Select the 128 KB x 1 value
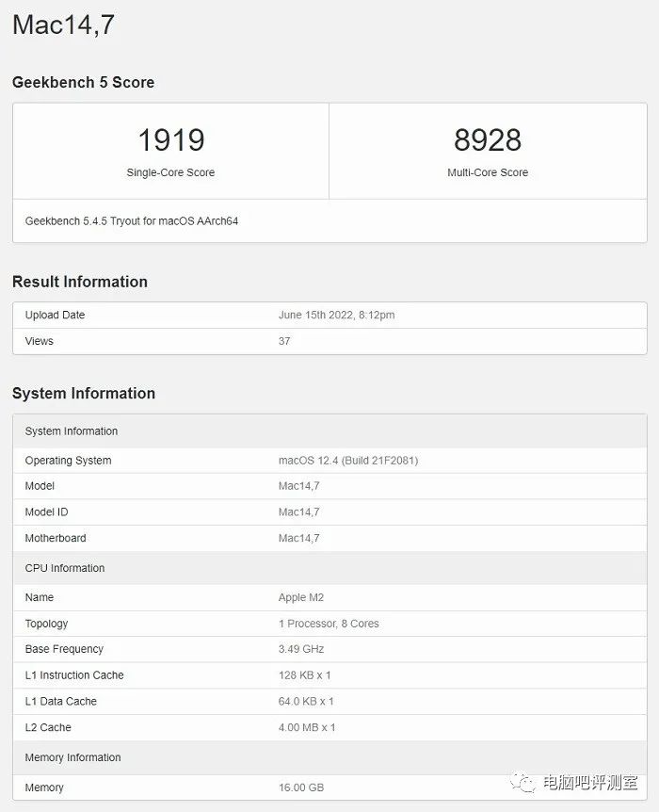Viewport: 659px width, 812px height. pyautogui.click(x=304, y=675)
